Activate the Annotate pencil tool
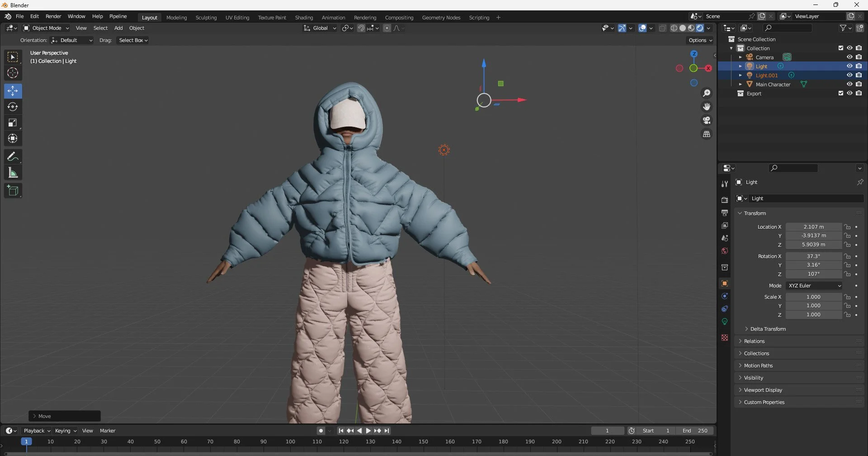 [13, 157]
